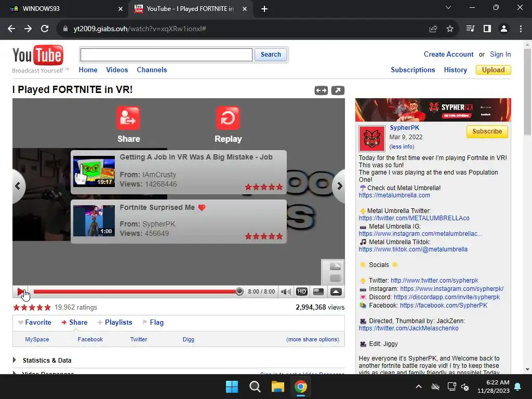Toggle the player size button next to HD
532x399 pixels.
tap(318, 292)
